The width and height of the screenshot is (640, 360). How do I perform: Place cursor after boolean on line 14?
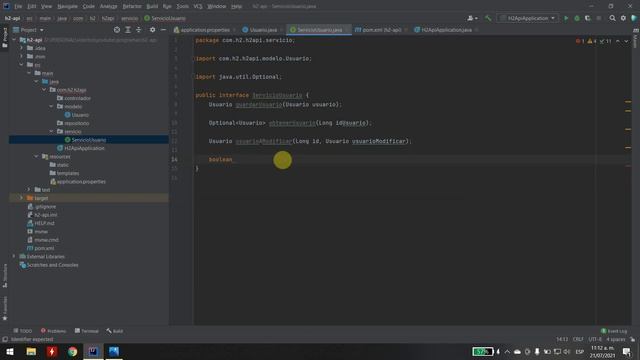(233, 160)
